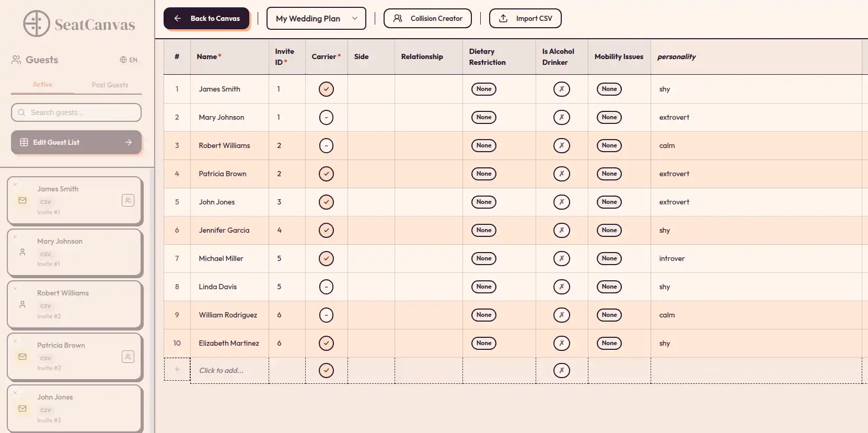Switch to the Past Guests tab

[110, 85]
